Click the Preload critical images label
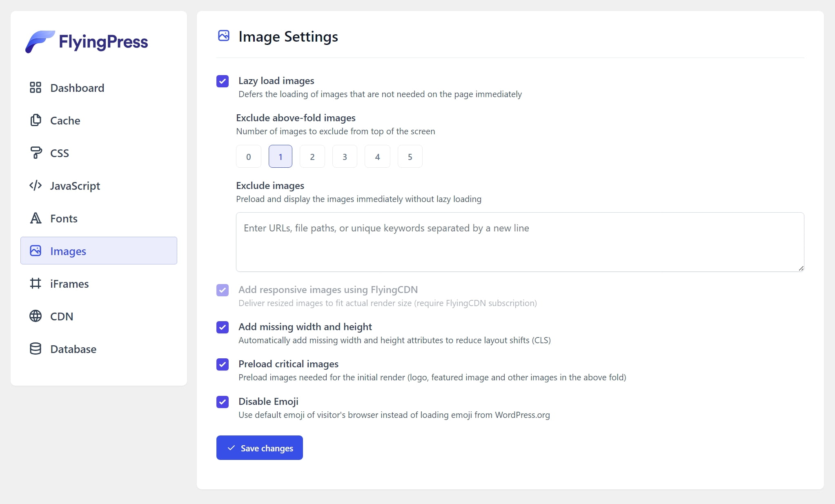 pos(288,364)
